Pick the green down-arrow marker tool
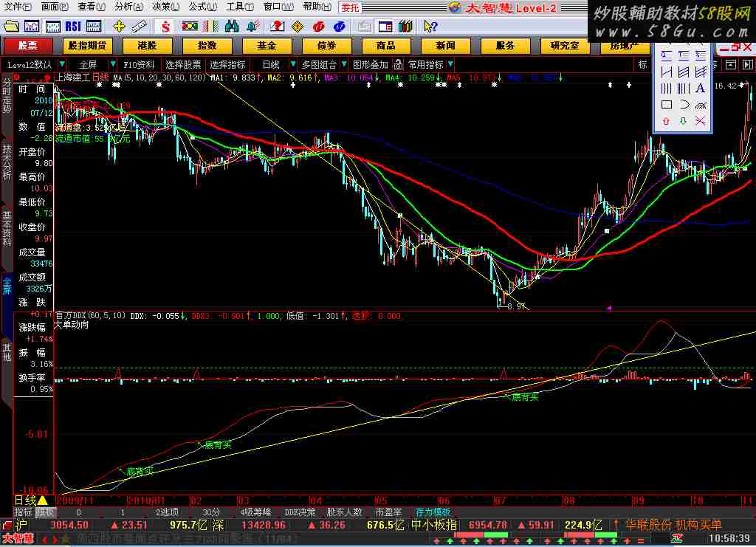This screenshot has width=756, height=547. click(x=683, y=120)
